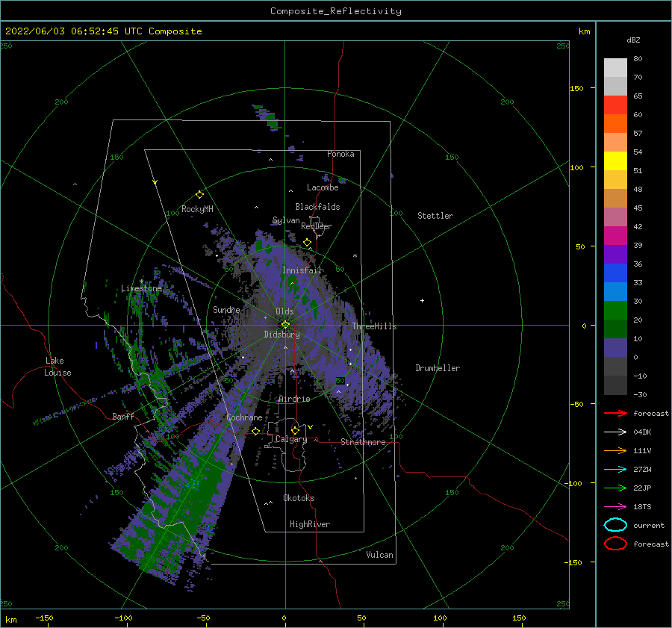Click the Okotoks town label
Screen dimensions: 672x628
pos(299,498)
